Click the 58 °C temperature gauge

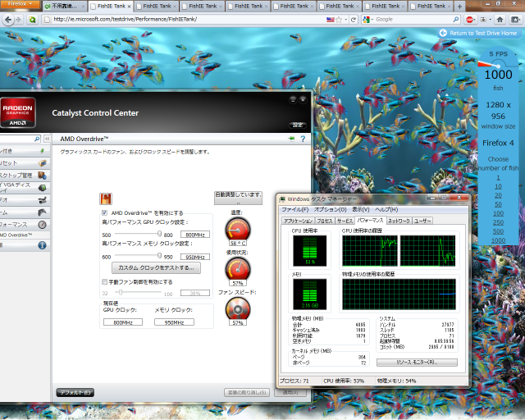[238, 231]
